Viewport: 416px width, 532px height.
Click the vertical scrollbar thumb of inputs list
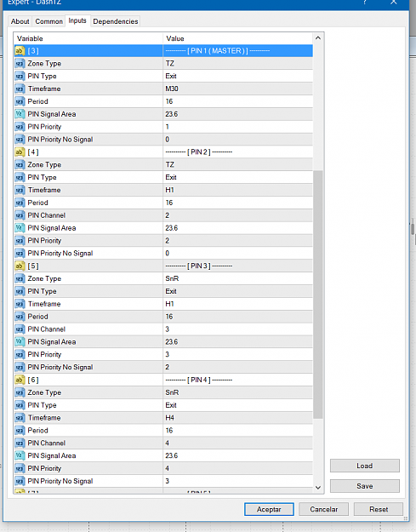pos(318,295)
